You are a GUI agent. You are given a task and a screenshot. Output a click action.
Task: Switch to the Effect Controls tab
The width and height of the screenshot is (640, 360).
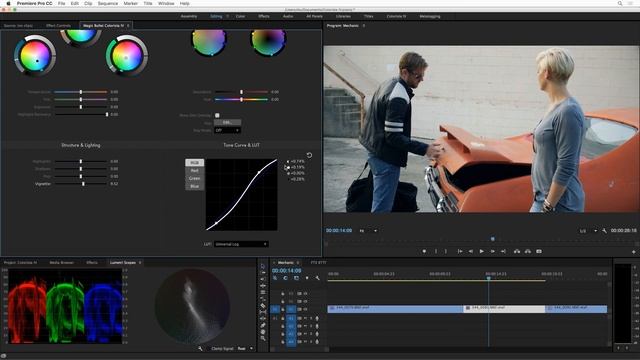58,25
